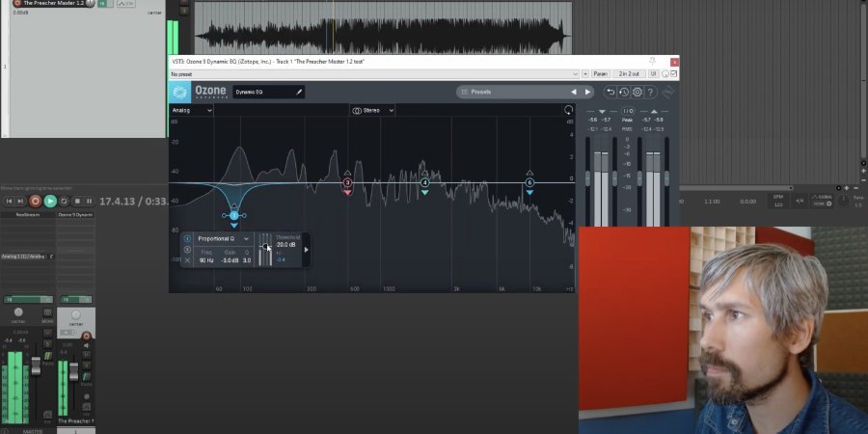Click the master FX button in mixer
Image resolution: width=868 pixels, height=434 pixels.
pyautogui.click(x=23, y=300)
